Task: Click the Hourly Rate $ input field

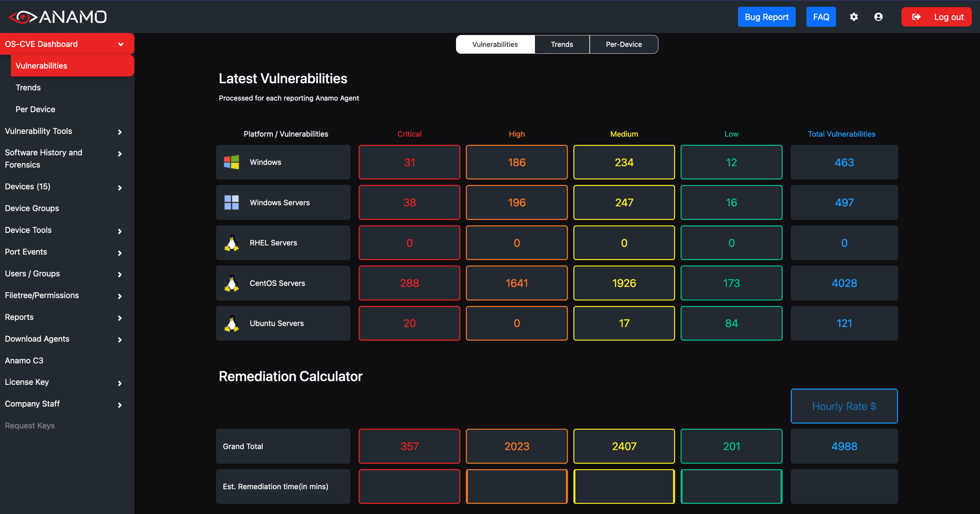Action: point(844,406)
